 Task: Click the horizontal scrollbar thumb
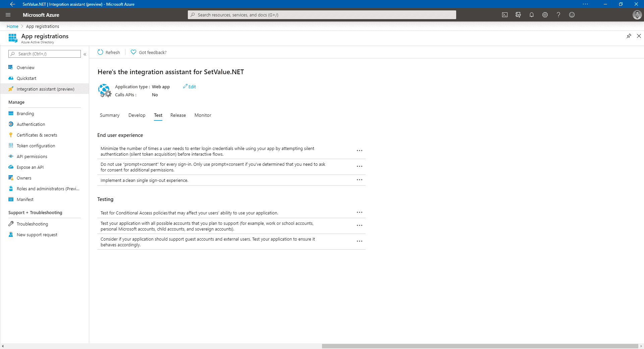(480, 346)
